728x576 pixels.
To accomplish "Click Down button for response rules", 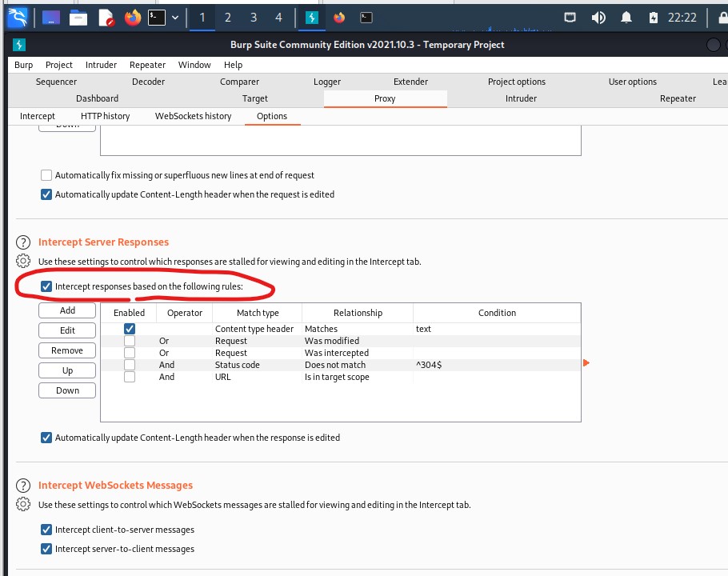I will pyautogui.click(x=67, y=390).
